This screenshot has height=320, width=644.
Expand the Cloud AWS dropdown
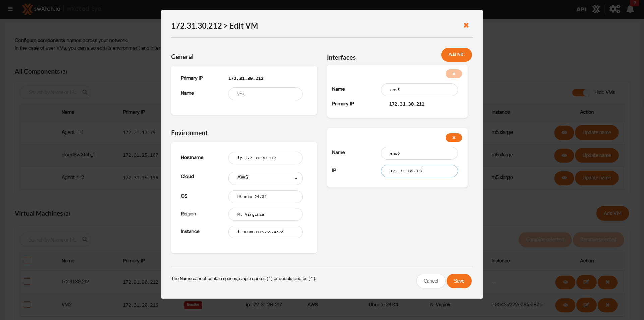265,178
